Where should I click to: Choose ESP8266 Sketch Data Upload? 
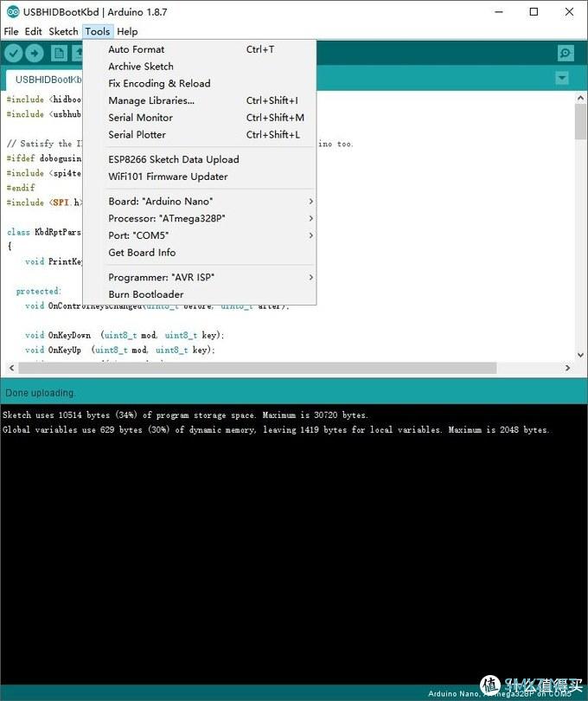point(199,159)
